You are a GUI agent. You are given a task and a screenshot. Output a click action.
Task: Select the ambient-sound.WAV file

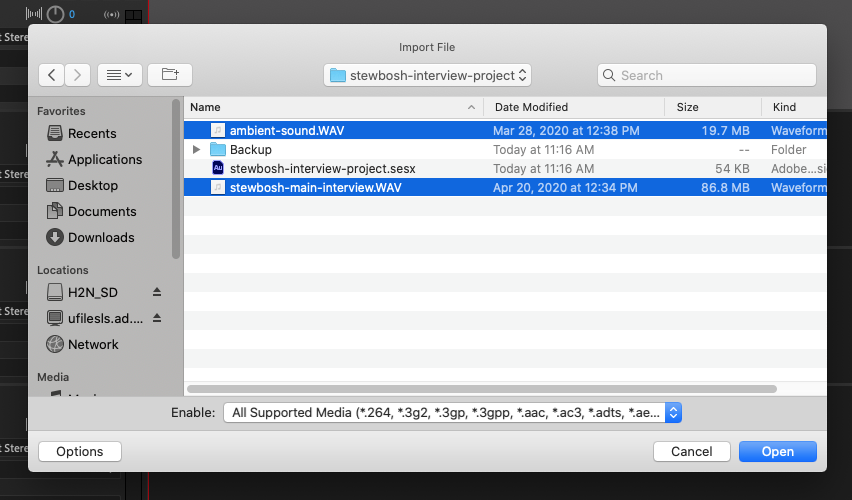505,130
